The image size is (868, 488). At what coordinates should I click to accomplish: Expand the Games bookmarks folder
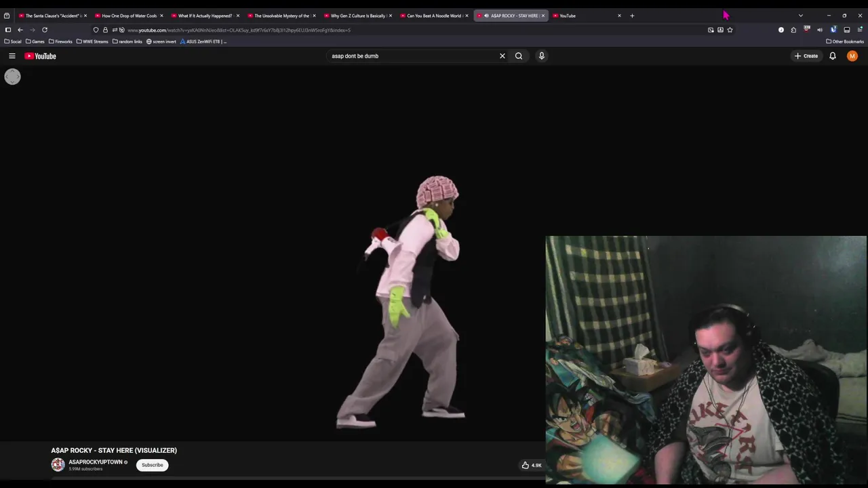[x=35, y=41]
